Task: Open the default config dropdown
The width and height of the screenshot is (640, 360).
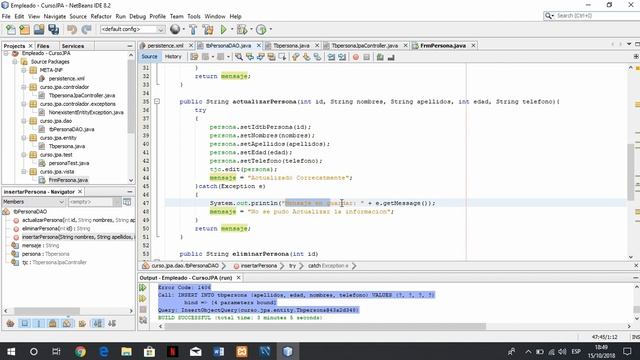Action: point(132,29)
